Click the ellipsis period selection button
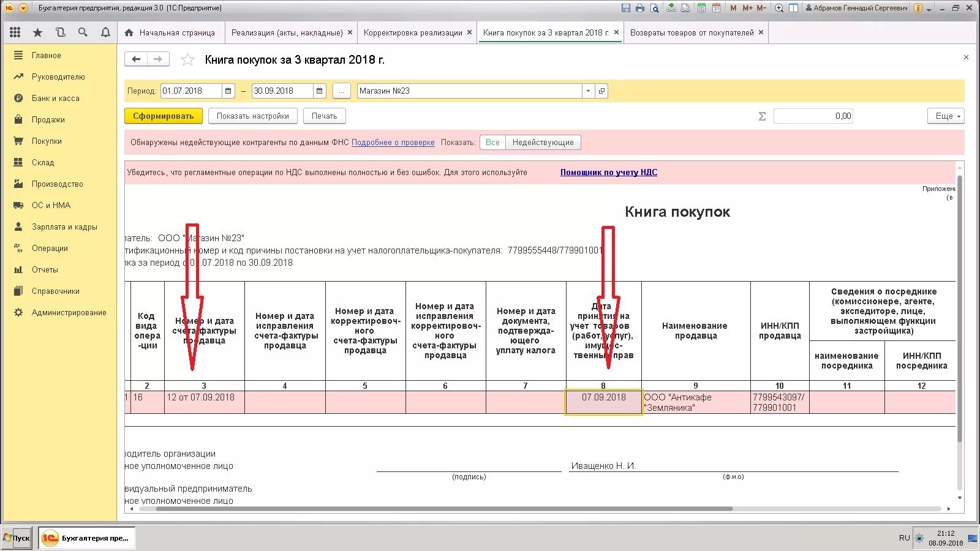The height and width of the screenshot is (551, 980). coord(342,91)
